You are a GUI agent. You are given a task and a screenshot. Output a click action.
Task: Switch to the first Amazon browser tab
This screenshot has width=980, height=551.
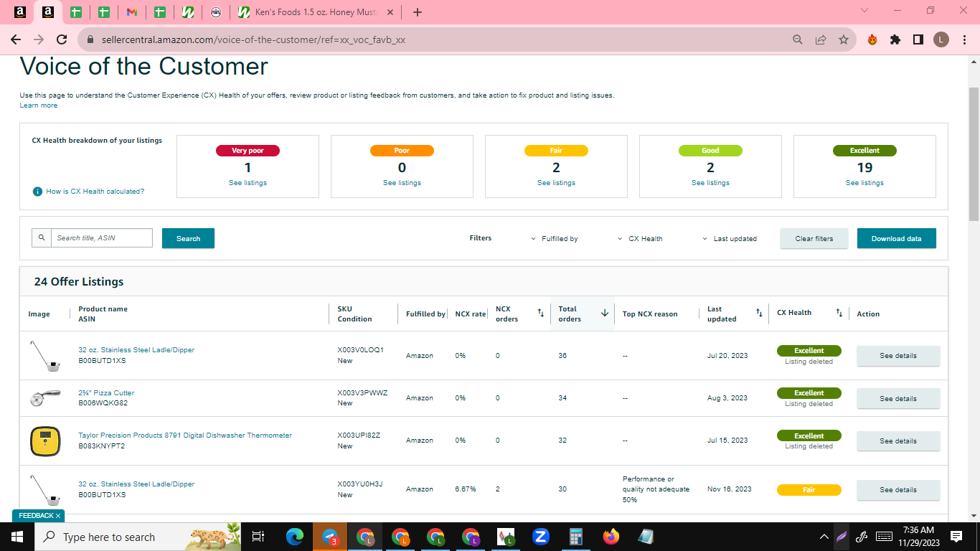point(20,12)
